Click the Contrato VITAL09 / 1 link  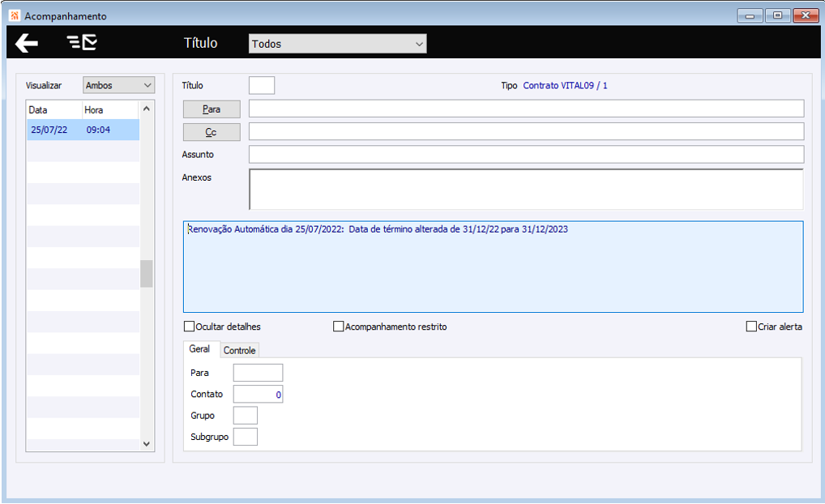[565, 85]
